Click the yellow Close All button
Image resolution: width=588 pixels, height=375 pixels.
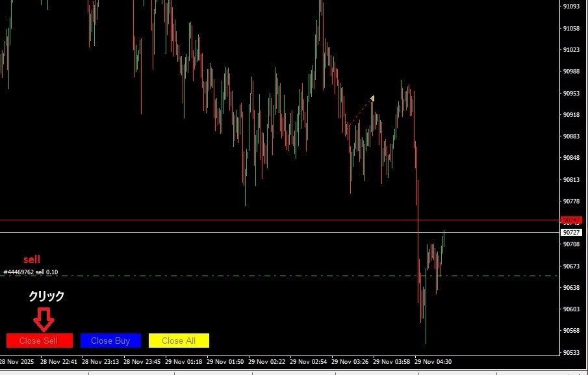[x=179, y=341]
